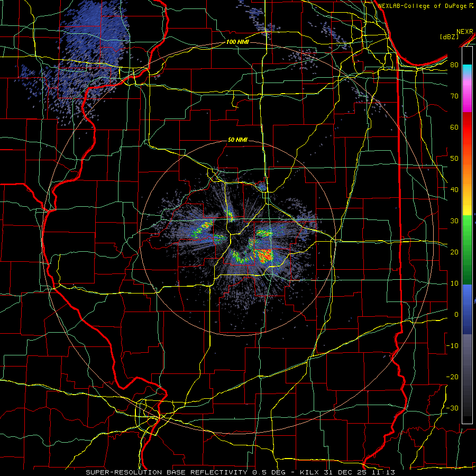This screenshot has height=476, width=476.
Task: Click the 100 NMI range ring label
Action: (237, 42)
